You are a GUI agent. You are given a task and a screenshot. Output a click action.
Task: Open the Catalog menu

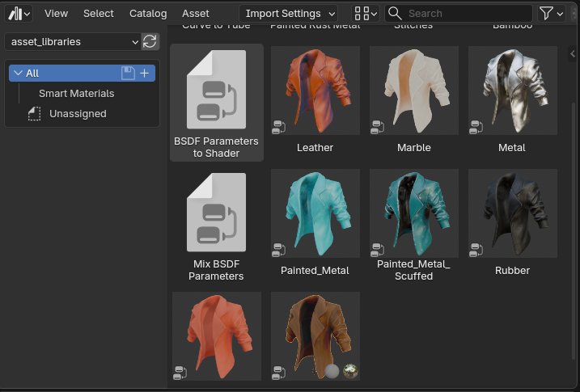click(148, 14)
